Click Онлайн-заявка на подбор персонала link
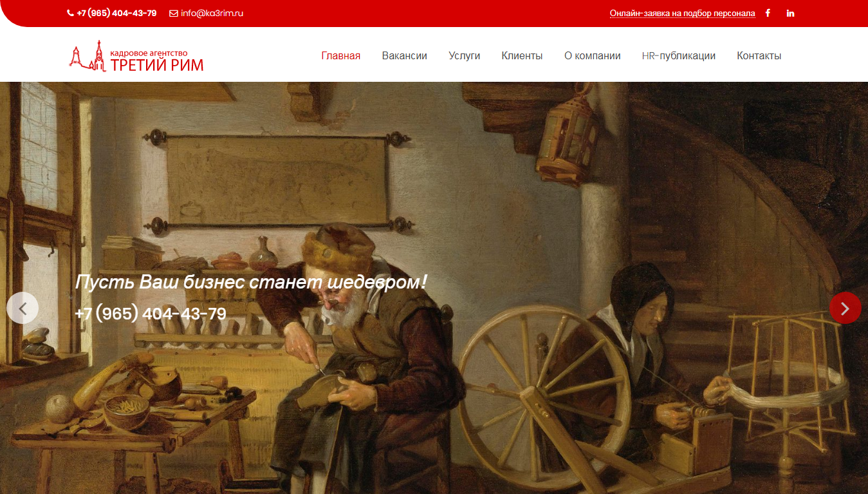The width and height of the screenshot is (868, 494). pyautogui.click(x=683, y=13)
